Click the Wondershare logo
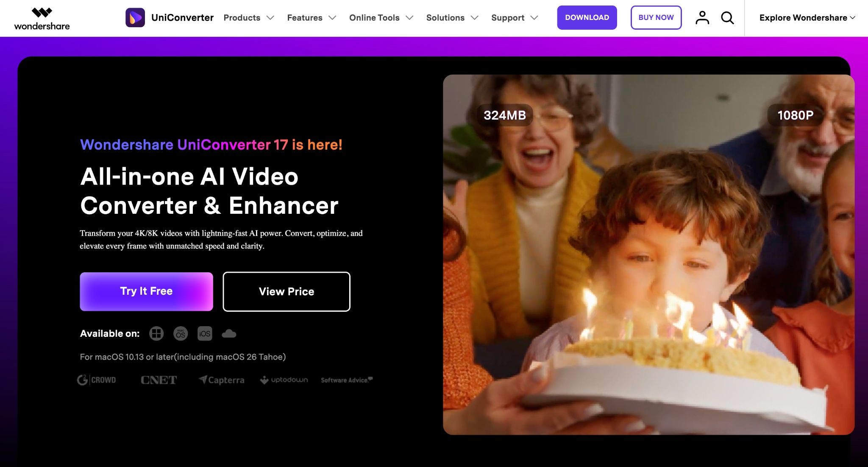Image resolution: width=868 pixels, height=467 pixels. tap(42, 19)
